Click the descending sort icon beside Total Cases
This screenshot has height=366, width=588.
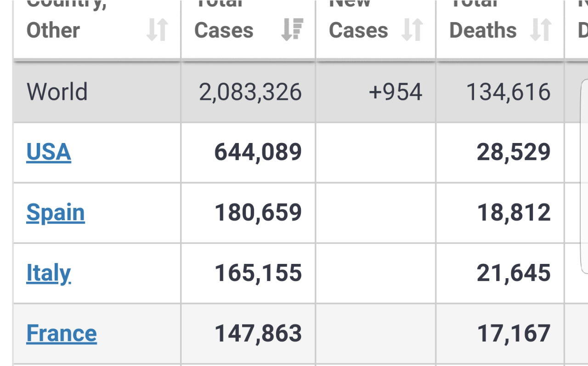[292, 30]
